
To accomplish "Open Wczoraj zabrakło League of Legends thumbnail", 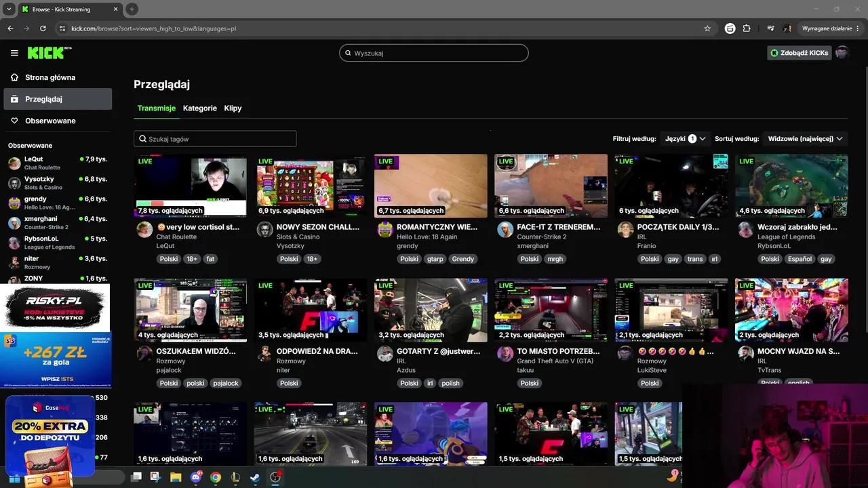I will click(x=791, y=186).
